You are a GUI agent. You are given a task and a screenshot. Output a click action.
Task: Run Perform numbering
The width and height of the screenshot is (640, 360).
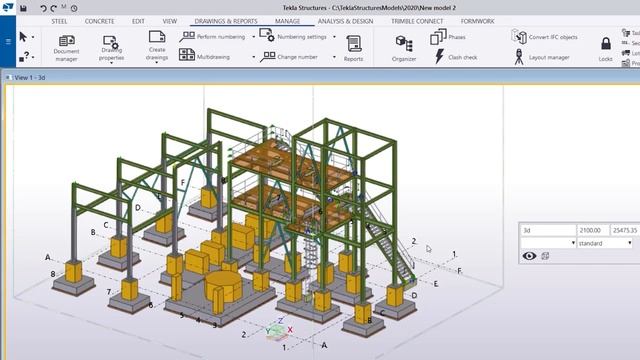[213, 37]
